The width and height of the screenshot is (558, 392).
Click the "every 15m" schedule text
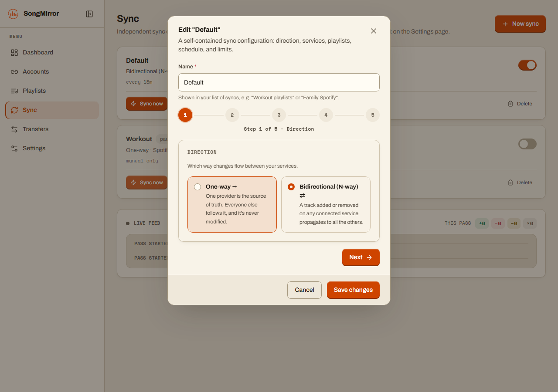point(139,82)
